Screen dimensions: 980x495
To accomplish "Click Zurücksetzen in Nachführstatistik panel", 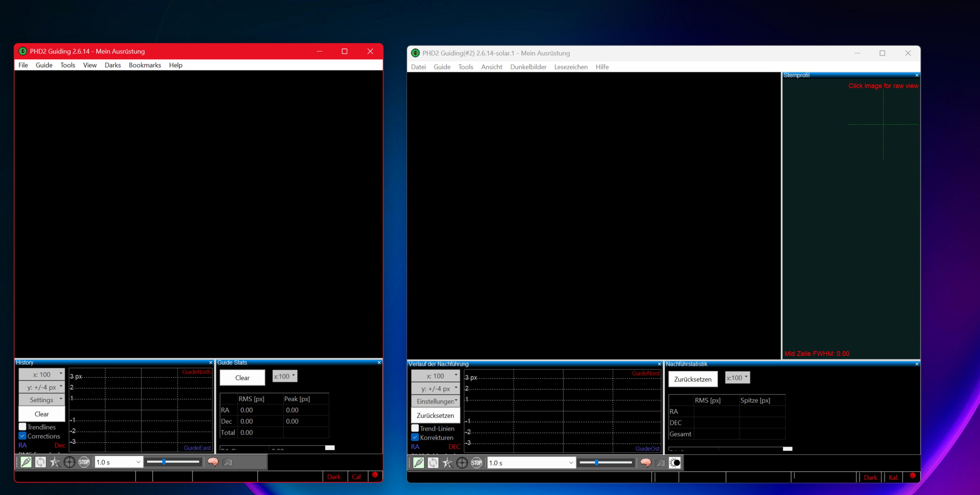I will [x=693, y=379].
